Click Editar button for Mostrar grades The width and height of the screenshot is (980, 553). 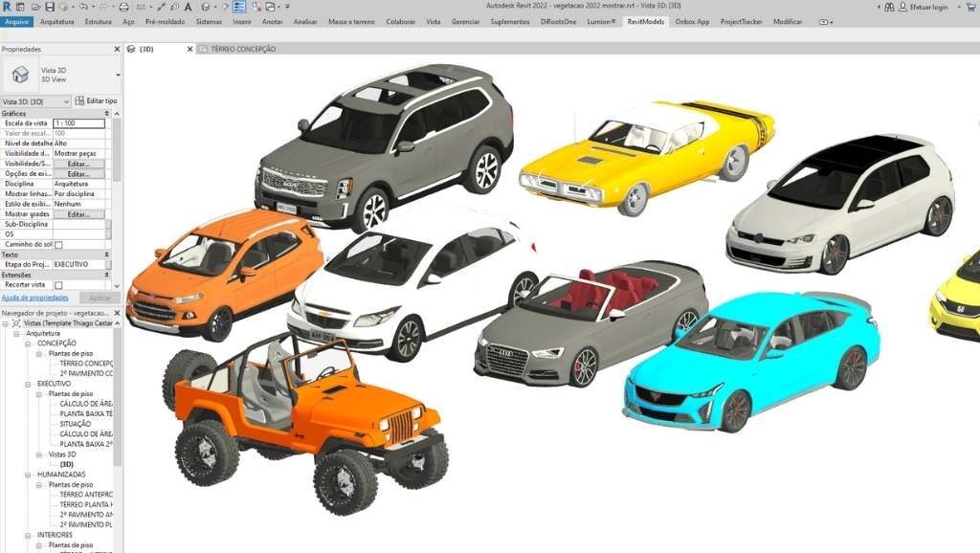tap(78, 214)
